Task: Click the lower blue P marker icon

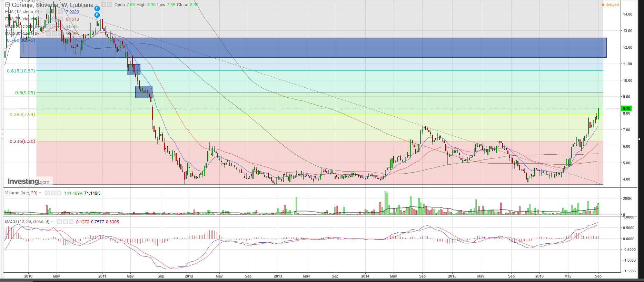Action: 97,15
